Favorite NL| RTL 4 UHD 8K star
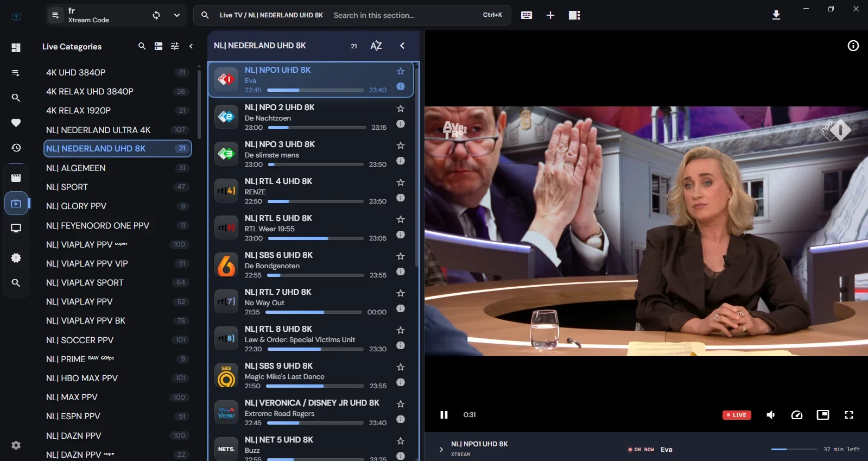The width and height of the screenshot is (868, 461). click(x=401, y=182)
